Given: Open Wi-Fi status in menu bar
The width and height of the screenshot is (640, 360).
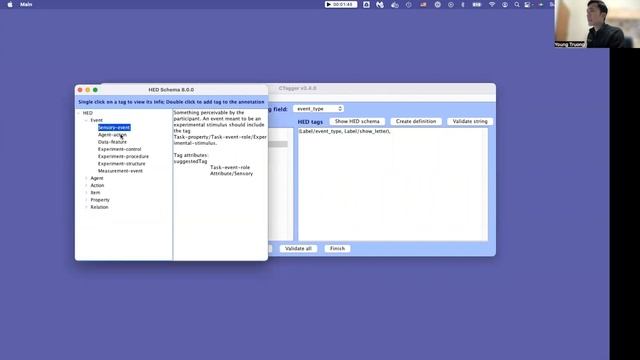Looking at the screenshot, I should click(492, 4).
